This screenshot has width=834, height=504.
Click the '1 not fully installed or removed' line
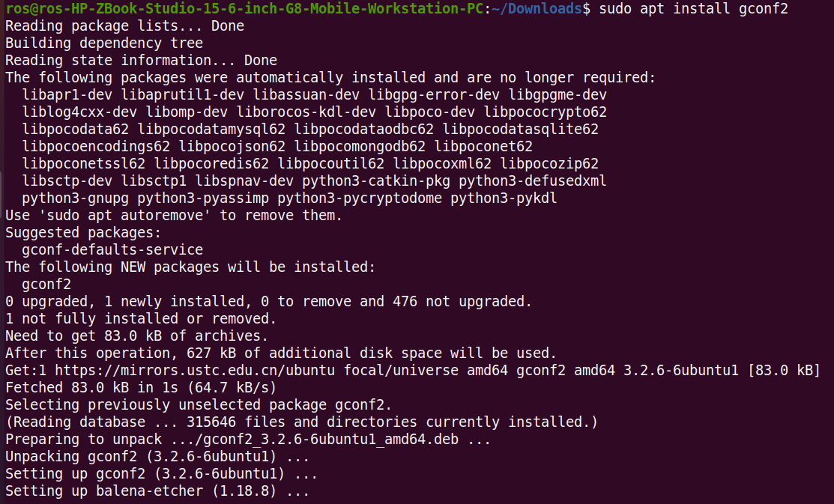[141, 318]
